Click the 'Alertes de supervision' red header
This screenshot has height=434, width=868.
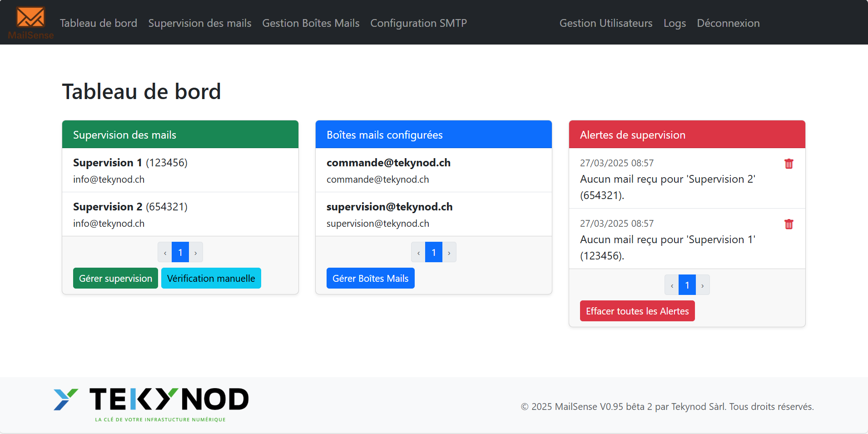(x=687, y=135)
